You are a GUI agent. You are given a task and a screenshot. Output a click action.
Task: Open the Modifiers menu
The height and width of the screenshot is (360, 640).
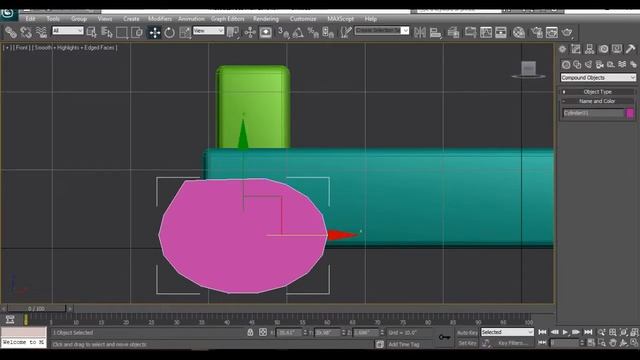point(160,19)
